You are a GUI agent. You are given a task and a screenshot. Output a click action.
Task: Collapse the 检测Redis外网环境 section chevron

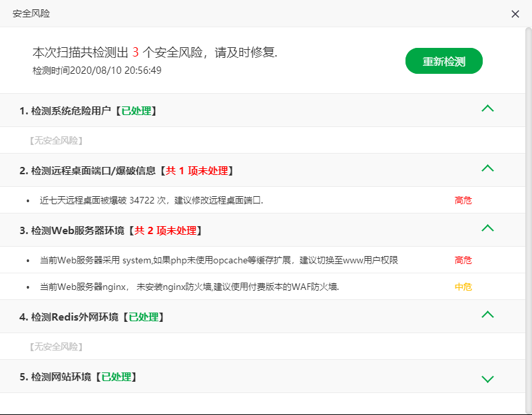pos(487,315)
